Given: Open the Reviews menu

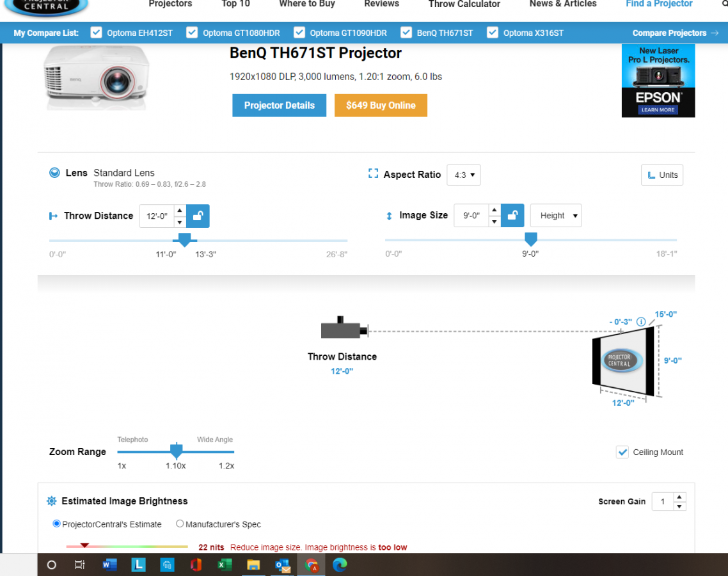Looking at the screenshot, I should pos(382,4).
